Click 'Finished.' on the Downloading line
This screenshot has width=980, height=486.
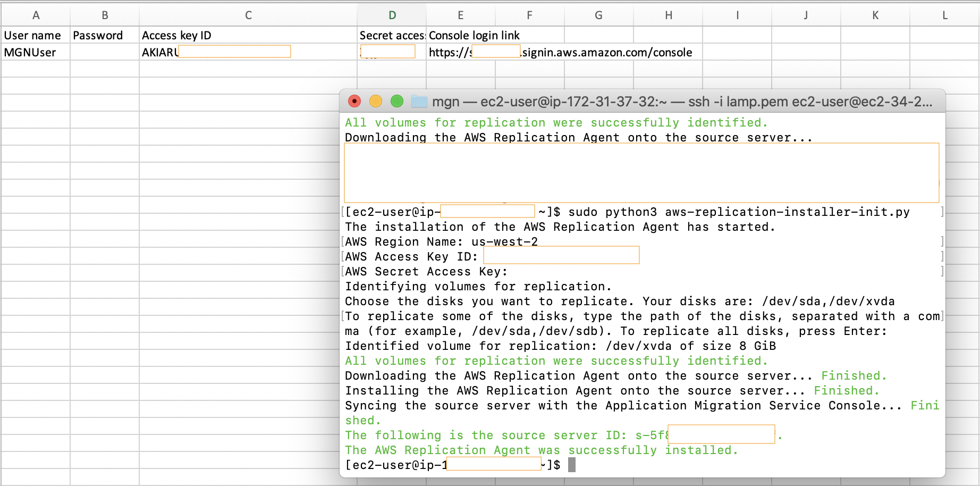854,376
